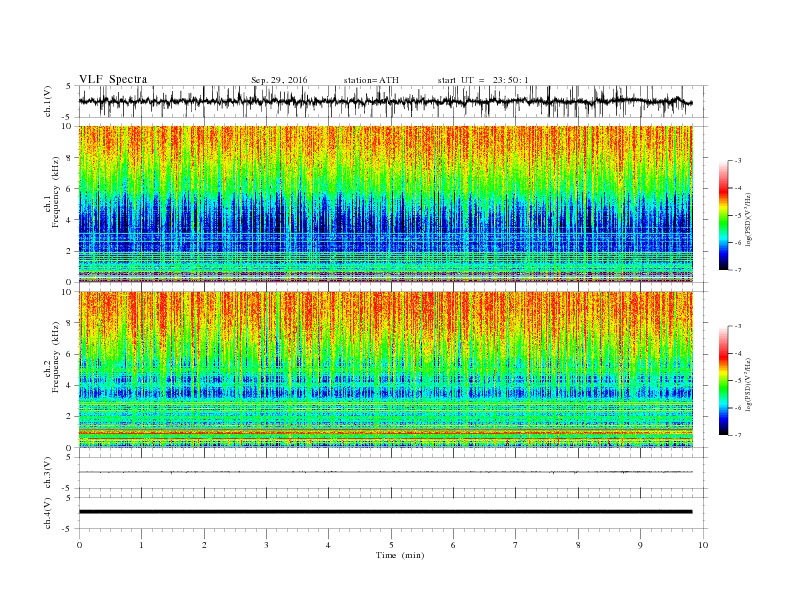This screenshot has height=612, width=792.
Task: Click the red 1 kHz band in ch.2 spectrogram
Action: (x=385, y=433)
